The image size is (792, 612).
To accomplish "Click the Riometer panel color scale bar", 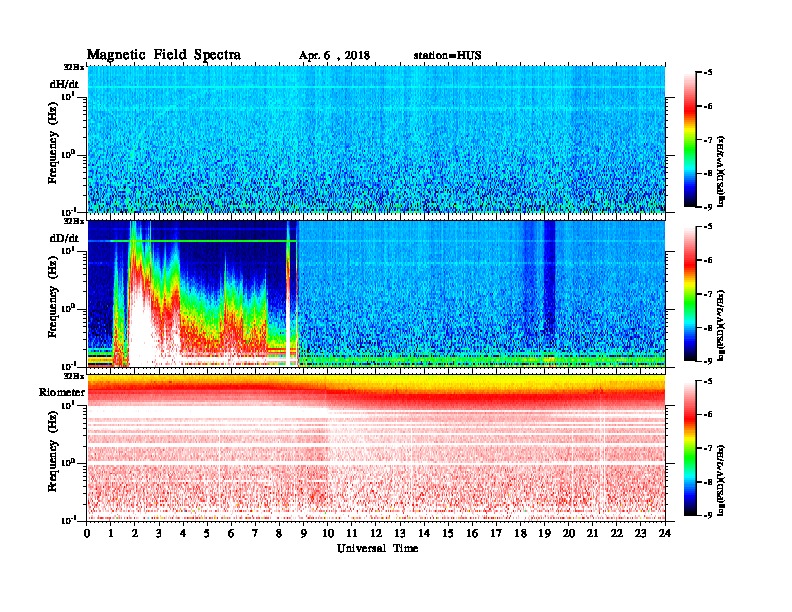I will (690, 448).
